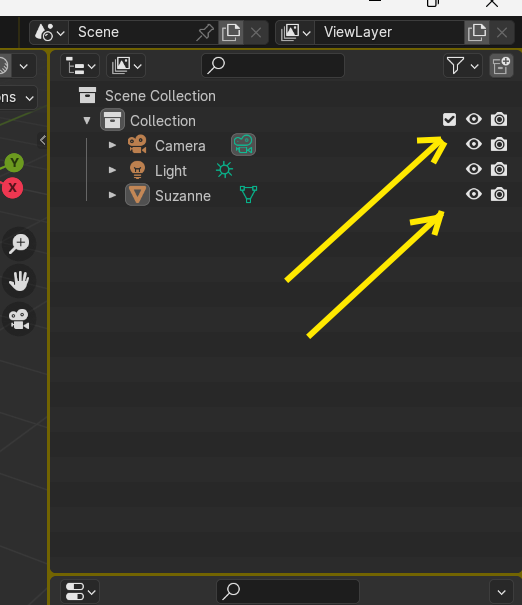Collapse the Collection disclosure triangle
The image size is (522, 605).
coord(87,121)
